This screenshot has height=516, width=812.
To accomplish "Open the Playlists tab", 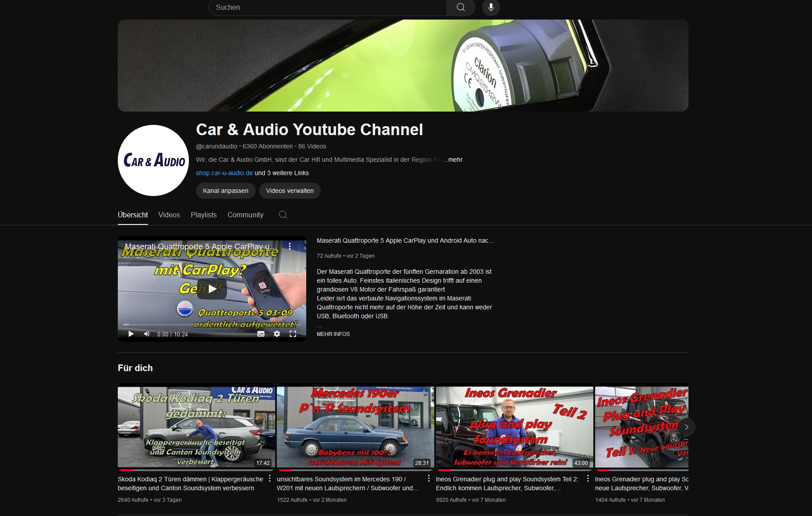I will [x=204, y=215].
